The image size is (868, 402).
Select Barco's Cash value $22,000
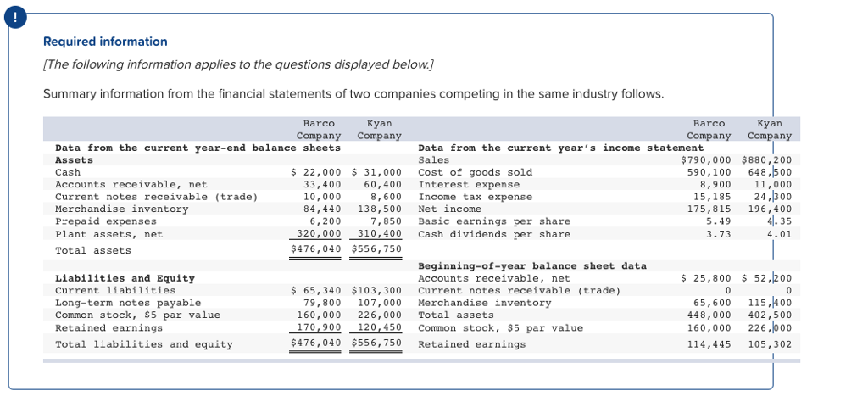click(316, 172)
